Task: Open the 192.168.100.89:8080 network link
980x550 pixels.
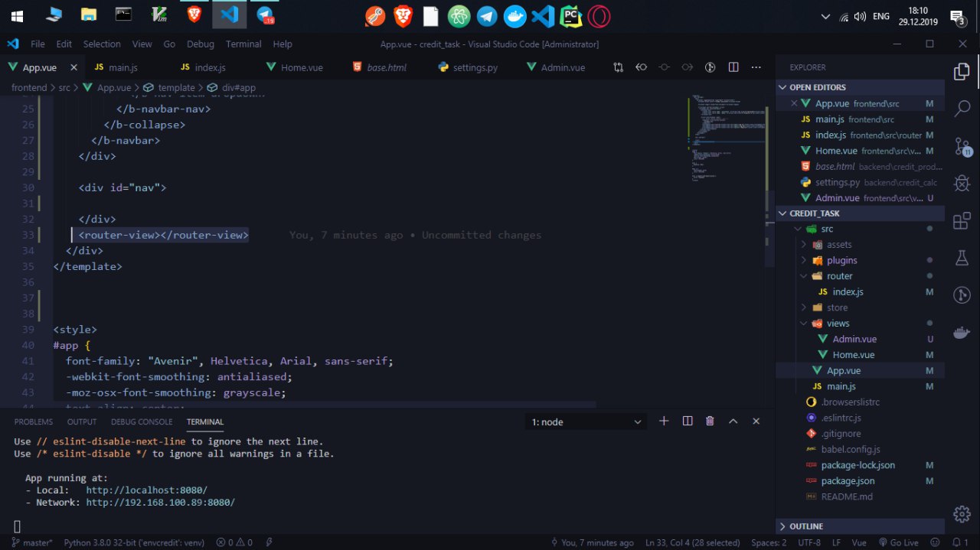Action: tap(160, 503)
